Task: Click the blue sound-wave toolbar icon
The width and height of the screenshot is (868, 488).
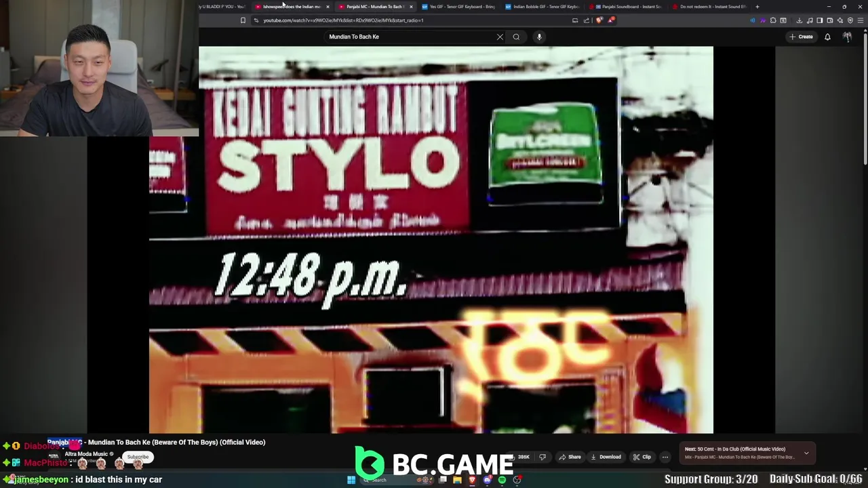Action: 753,20
